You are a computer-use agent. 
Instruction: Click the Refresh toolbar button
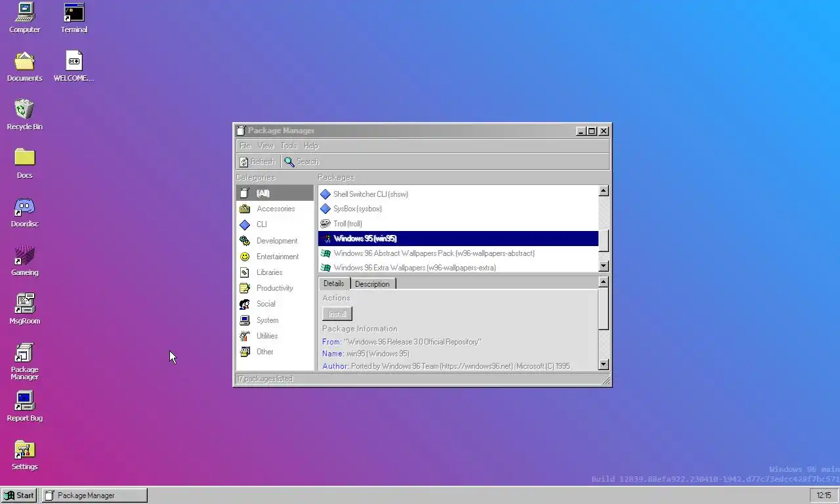click(257, 161)
